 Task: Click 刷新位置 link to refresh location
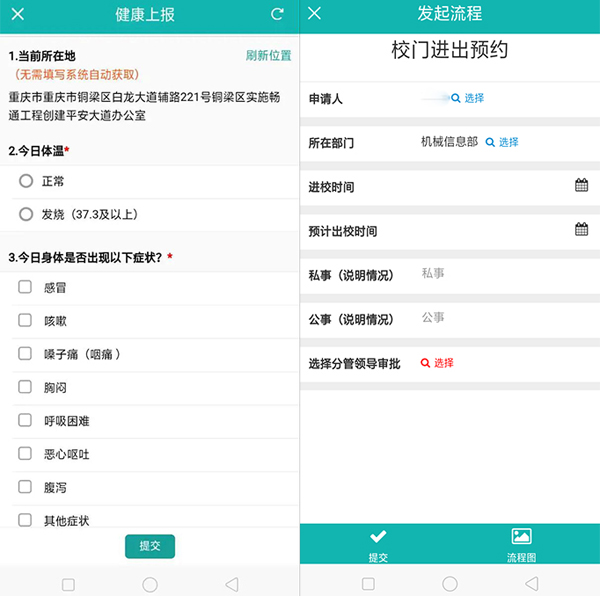268,56
